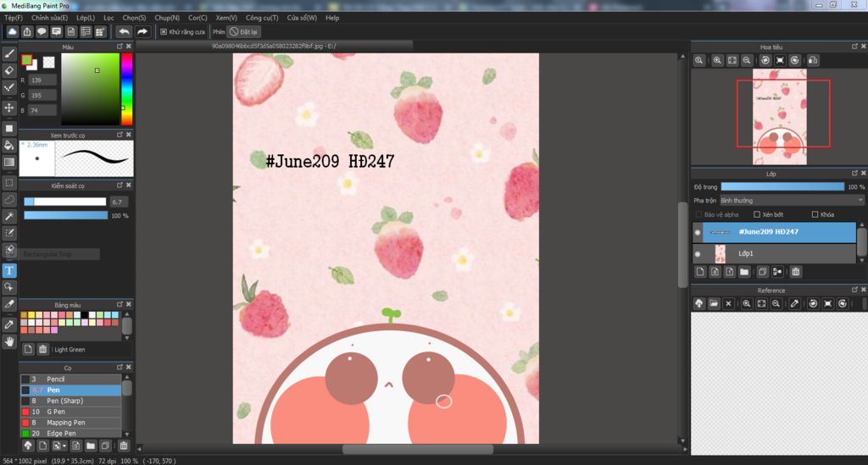This screenshot has height=465, width=868.
Task: Clear the Reference panel image
Action: tap(728, 303)
